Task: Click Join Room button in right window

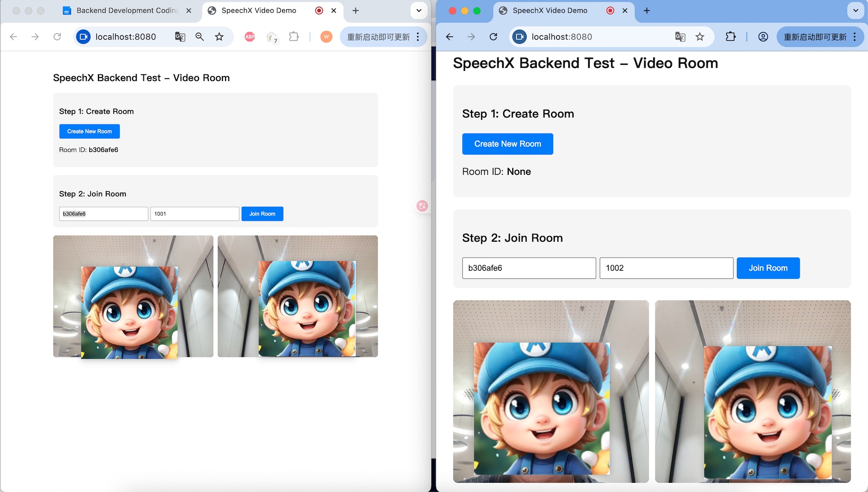Action: [x=768, y=268]
